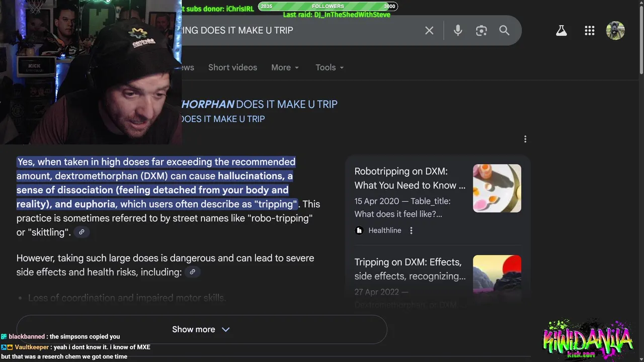Image resolution: width=644 pixels, height=362 pixels.
Task: Open the Tools dropdown
Action: (x=330, y=67)
